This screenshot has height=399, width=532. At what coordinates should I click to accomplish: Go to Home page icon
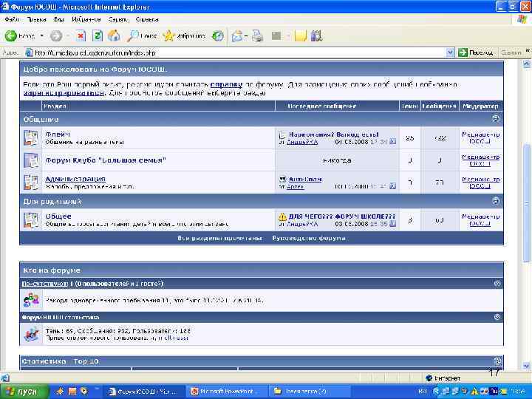(x=114, y=35)
